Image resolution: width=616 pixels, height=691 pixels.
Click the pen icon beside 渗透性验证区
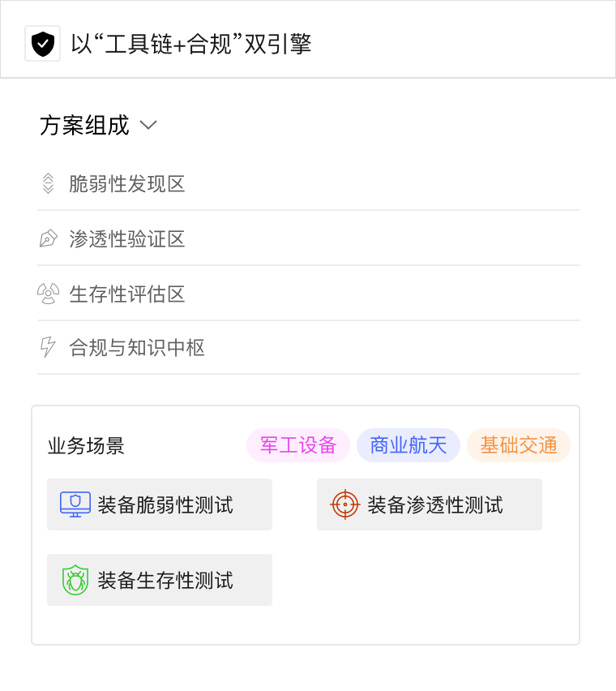(48, 239)
